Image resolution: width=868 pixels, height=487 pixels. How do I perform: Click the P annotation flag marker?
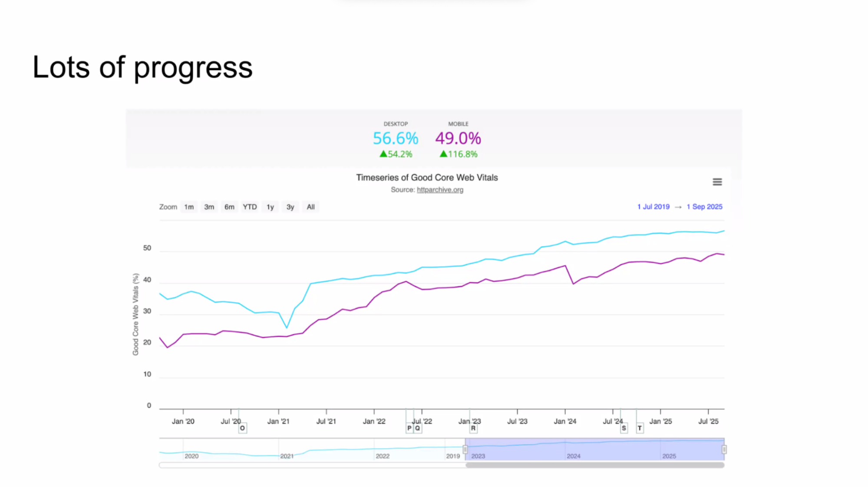coord(409,428)
